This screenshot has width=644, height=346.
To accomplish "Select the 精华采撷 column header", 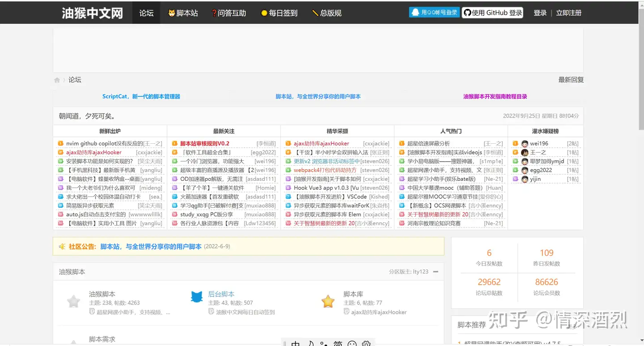I will pyautogui.click(x=338, y=131).
